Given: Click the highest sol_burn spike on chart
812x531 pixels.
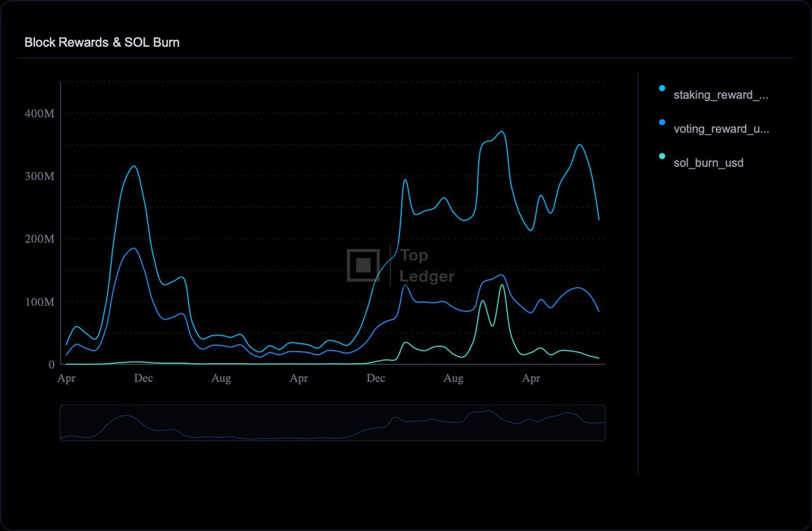Looking at the screenshot, I should tap(502, 285).
